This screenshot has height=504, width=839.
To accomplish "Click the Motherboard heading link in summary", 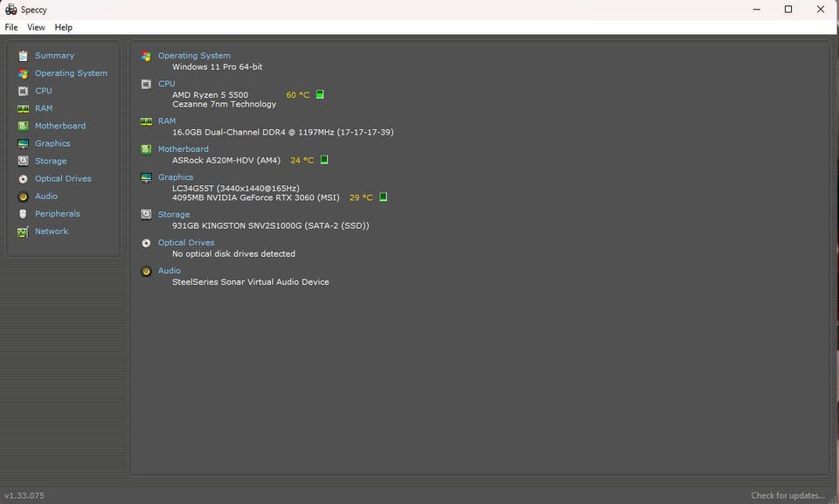I will coord(183,149).
